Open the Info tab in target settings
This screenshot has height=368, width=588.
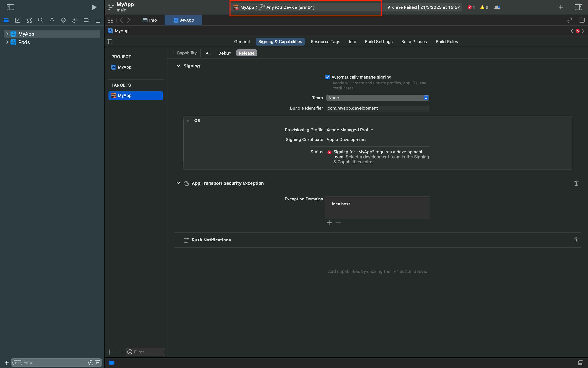(x=352, y=42)
